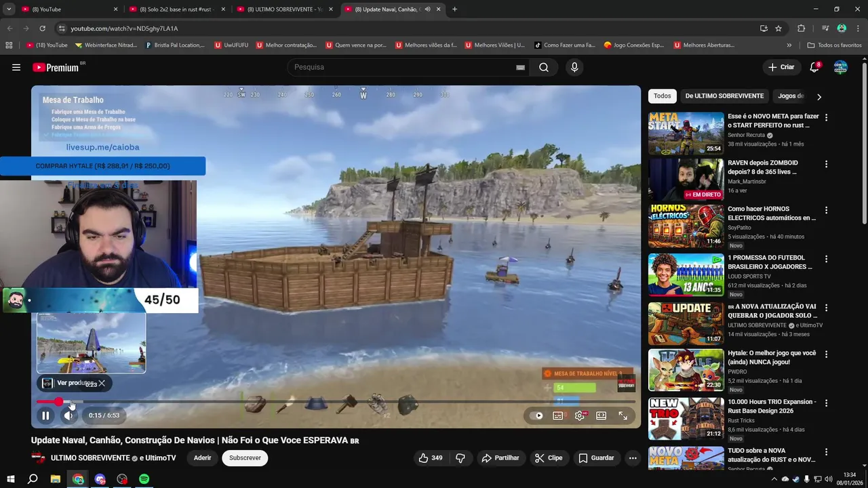Open Hytale melhor jogo video title

[x=772, y=358]
